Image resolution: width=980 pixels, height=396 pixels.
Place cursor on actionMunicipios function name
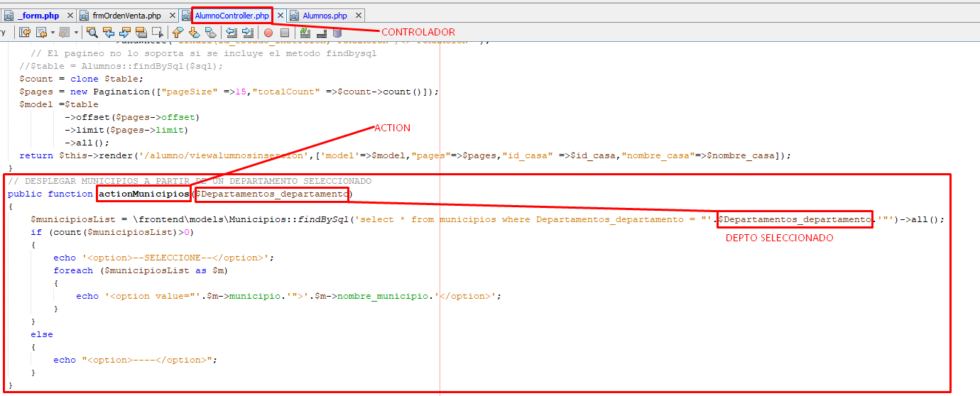pyautogui.click(x=143, y=194)
